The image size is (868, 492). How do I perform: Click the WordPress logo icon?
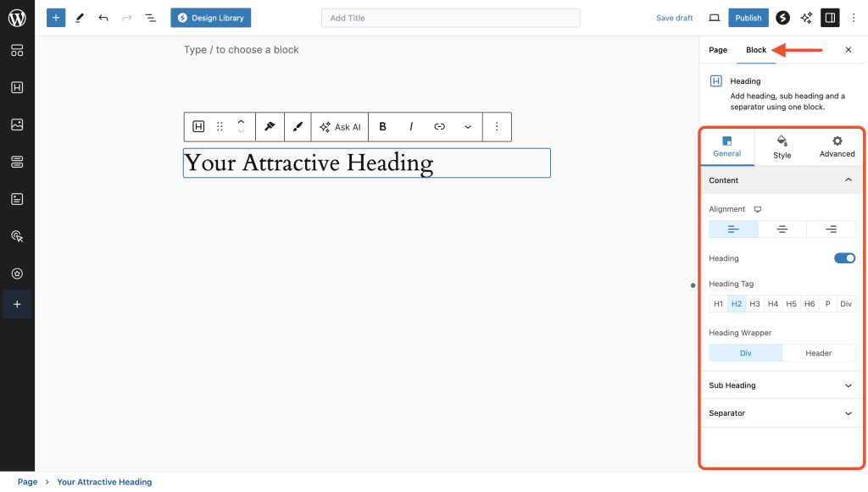pyautogui.click(x=17, y=18)
